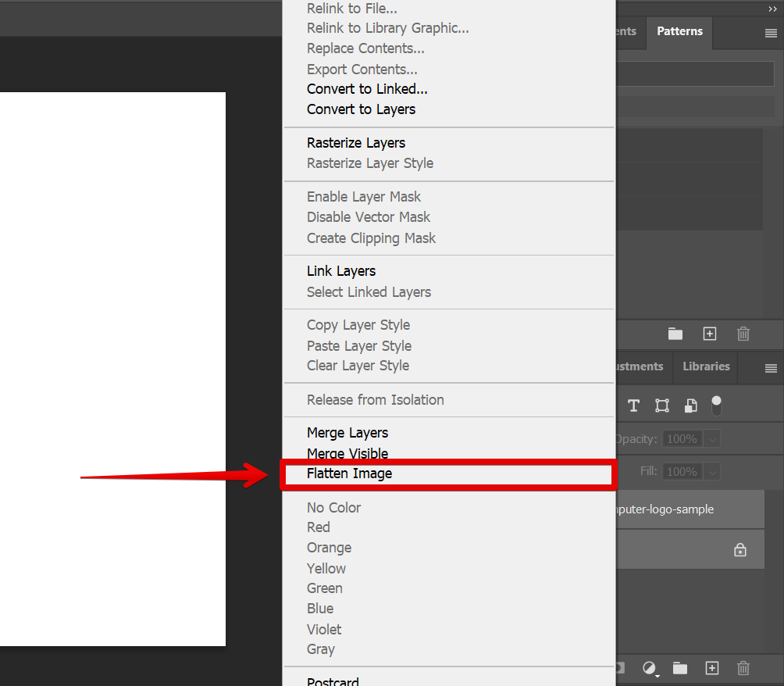
Task: Open new adjustment layer dropdown icon
Action: [x=650, y=669]
